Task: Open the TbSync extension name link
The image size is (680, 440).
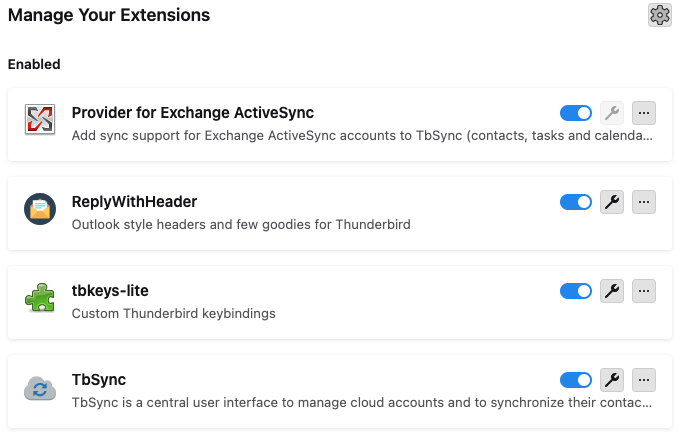Action: [99, 380]
